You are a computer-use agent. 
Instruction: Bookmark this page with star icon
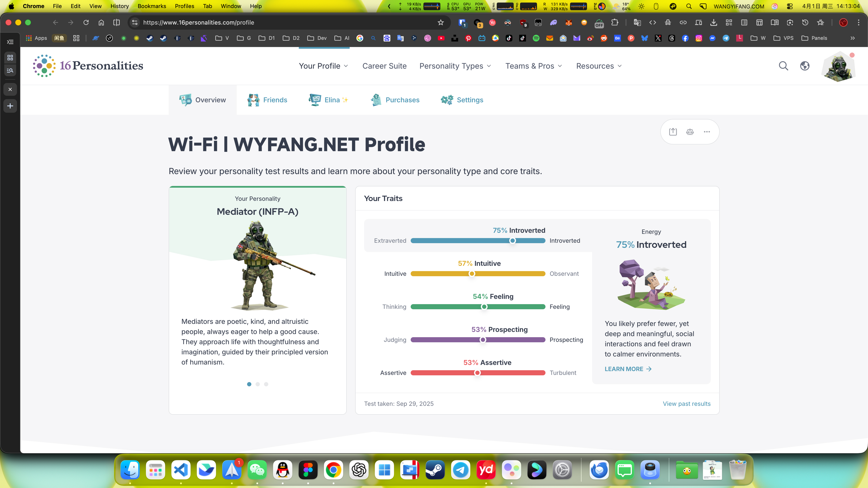440,23
